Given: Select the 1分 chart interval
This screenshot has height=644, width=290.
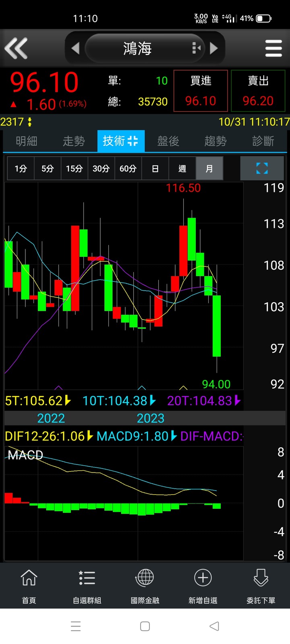Looking at the screenshot, I should [x=21, y=168].
